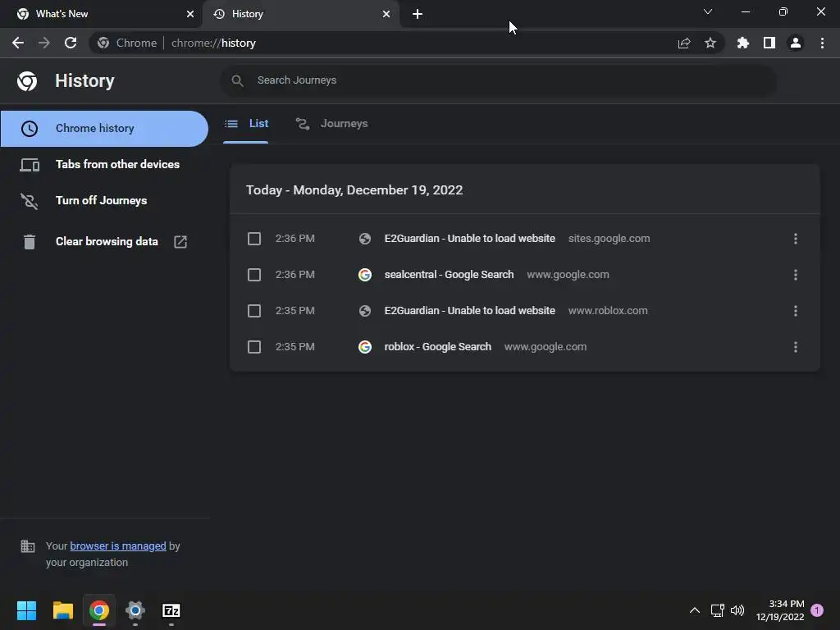This screenshot has height=630, width=840.
Task: Switch to the Journeys view tab
Action: [x=331, y=124]
